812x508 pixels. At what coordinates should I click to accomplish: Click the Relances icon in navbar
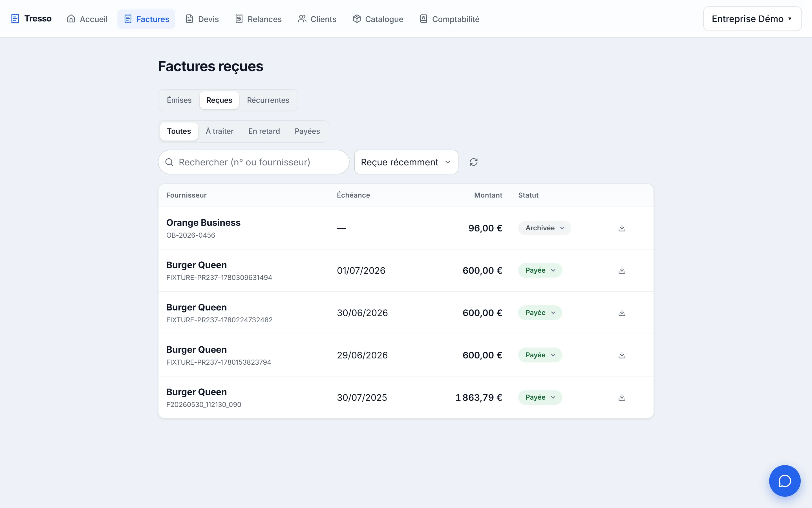pos(239,19)
